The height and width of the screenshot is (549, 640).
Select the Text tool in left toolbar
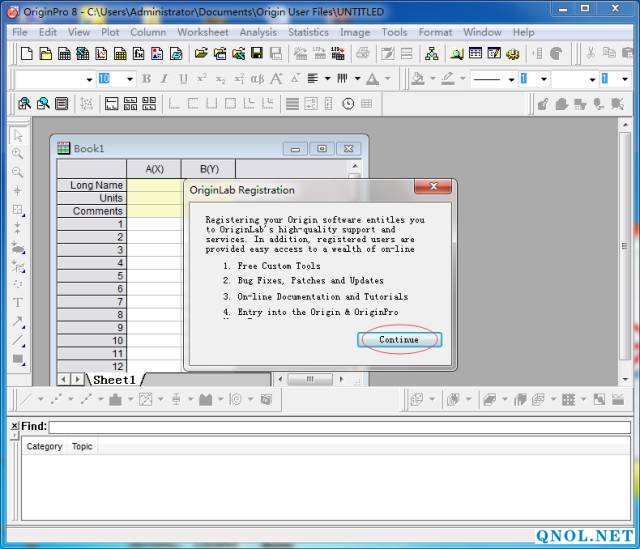pyautogui.click(x=17, y=302)
